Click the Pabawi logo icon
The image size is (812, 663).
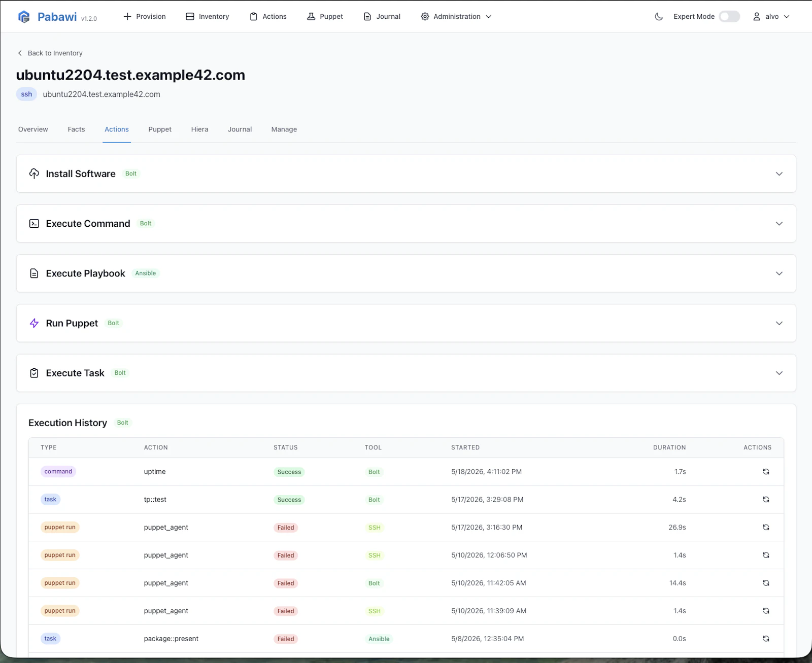(x=24, y=17)
